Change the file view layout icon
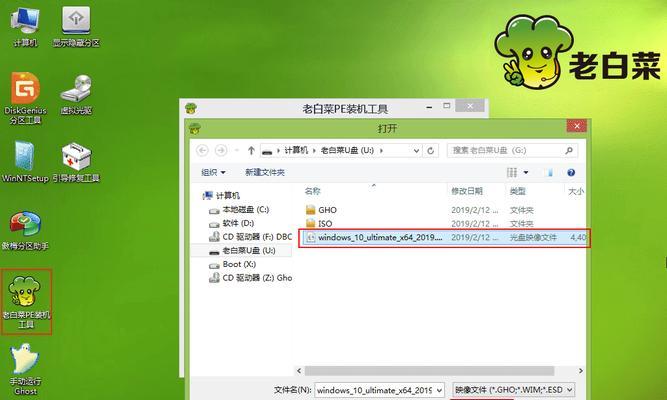The height and width of the screenshot is (400, 667). [512, 172]
